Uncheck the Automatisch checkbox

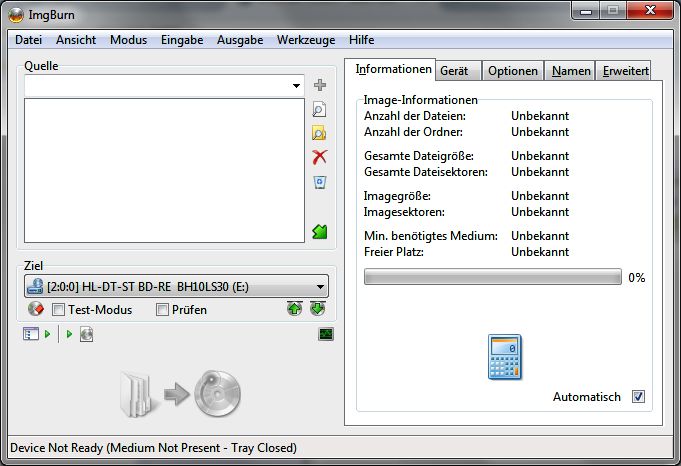click(638, 397)
